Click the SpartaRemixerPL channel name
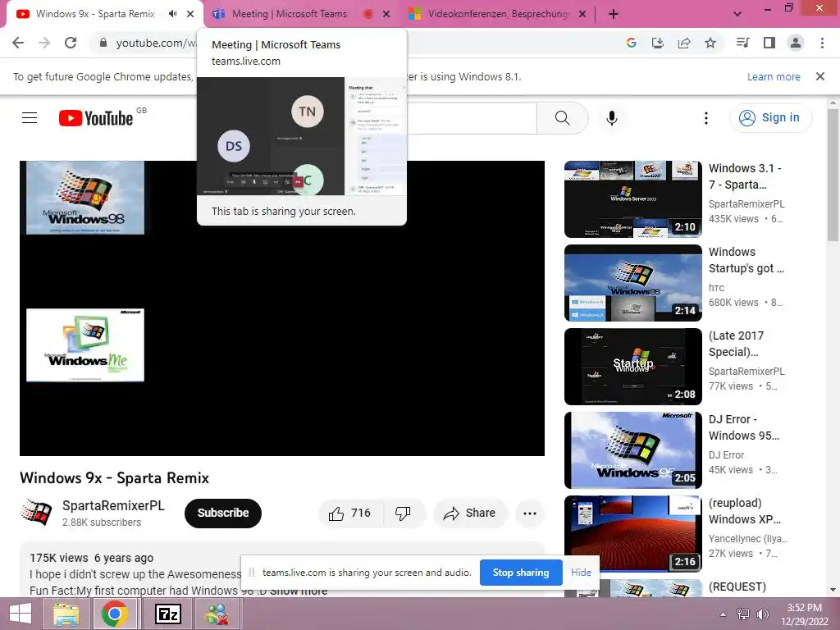Viewport: 840px width, 630px height. (113, 505)
